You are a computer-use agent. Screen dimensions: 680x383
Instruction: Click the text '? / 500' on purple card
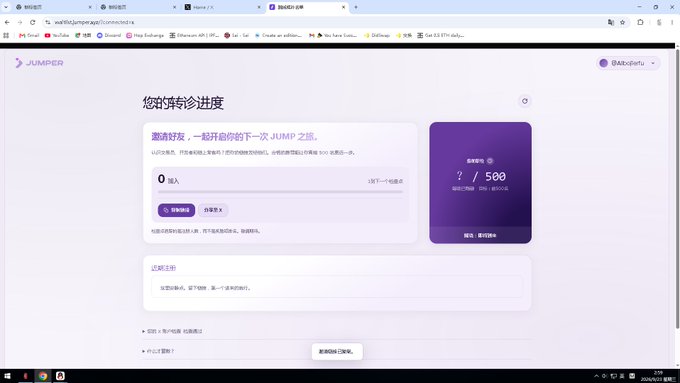tap(481, 176)
